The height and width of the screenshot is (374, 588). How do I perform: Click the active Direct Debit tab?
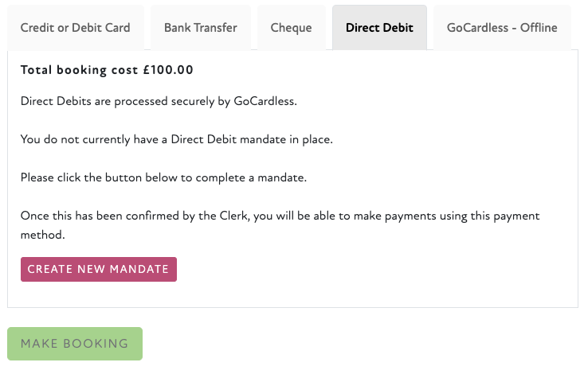click(x=379, y=28)
